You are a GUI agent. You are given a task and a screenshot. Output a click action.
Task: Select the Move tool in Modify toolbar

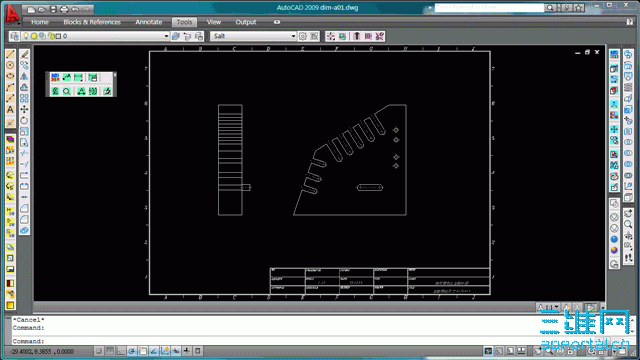(24, 109)
